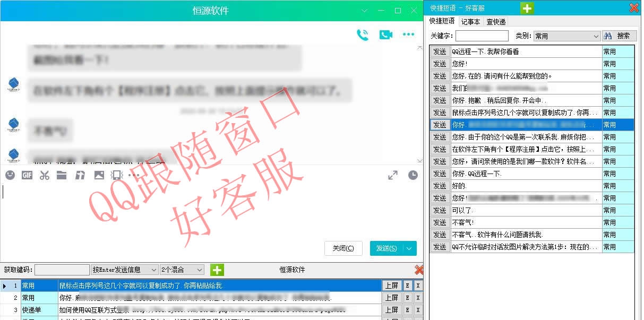Click the send picture icon
The image size is (644, 320).
99,175
